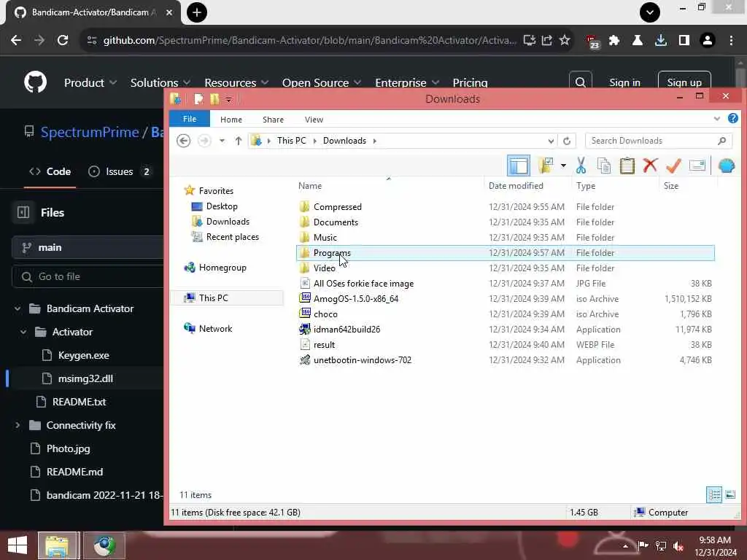Open Quick Access toolbar customize dropdown
Image resolution: width=747 pixels, height=560 pixels.
(228, 99)
